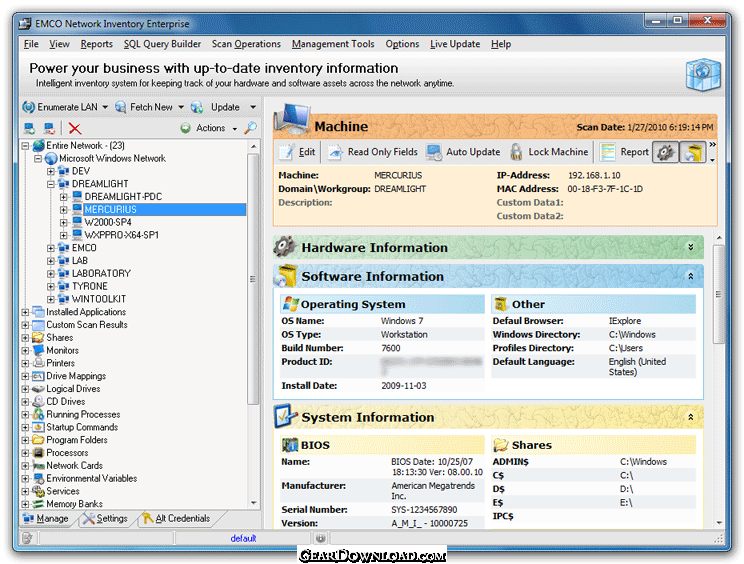This screenshot has height=564, width=744.
Task: Open the Reports menu
Action: pyautogui.click(x=97, y=44)
